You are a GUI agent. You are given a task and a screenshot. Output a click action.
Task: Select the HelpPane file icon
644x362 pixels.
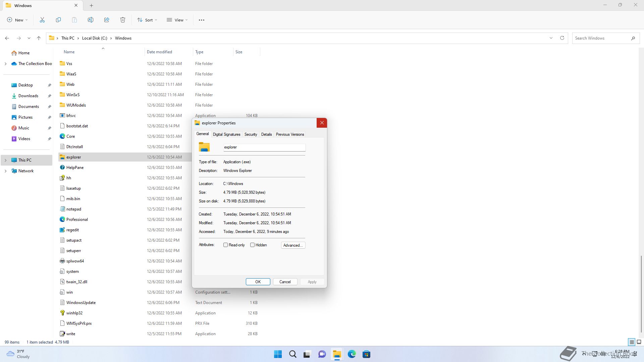pyautogui.click(x=62, y=168)
